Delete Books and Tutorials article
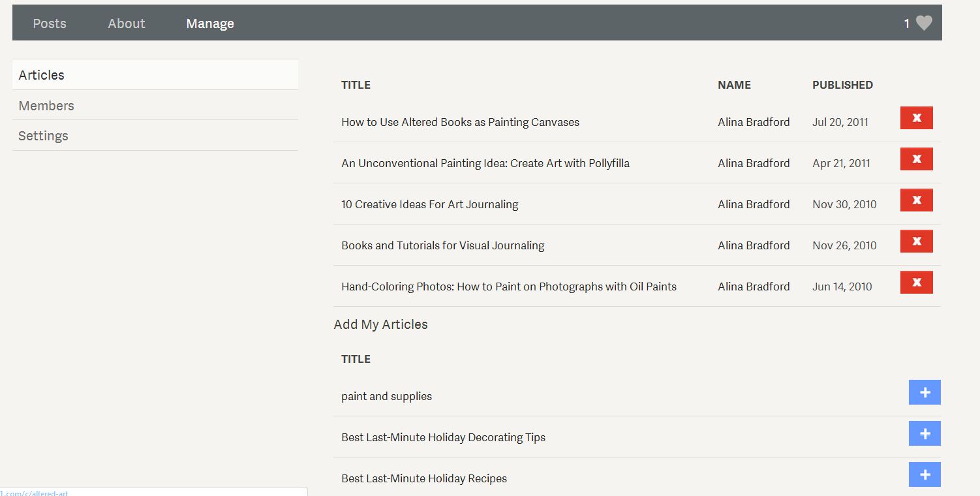The image size is (980, 496). pos(916,241)
